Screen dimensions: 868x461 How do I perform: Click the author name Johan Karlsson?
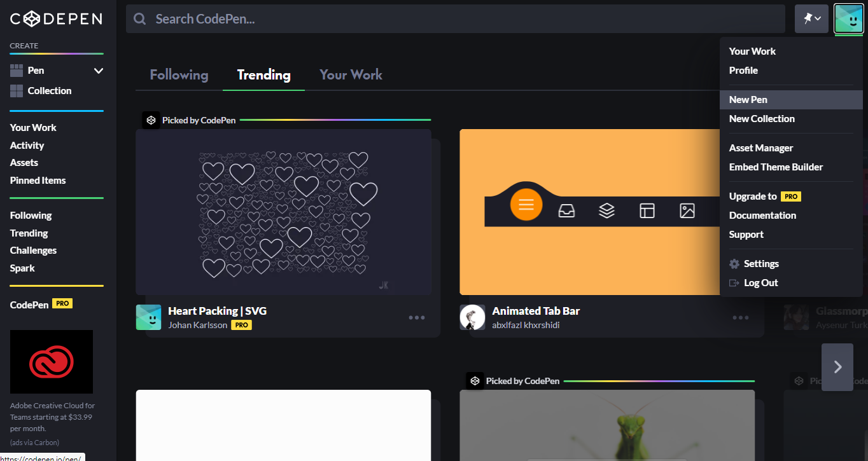pyautogui.click(x=197, y=325)
